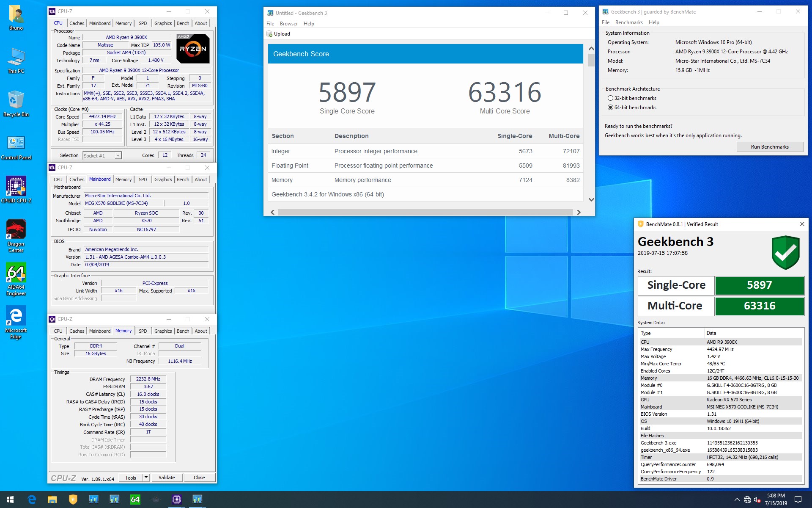Switch to CPU-Z purple taskbar icon

pos(177,500)
